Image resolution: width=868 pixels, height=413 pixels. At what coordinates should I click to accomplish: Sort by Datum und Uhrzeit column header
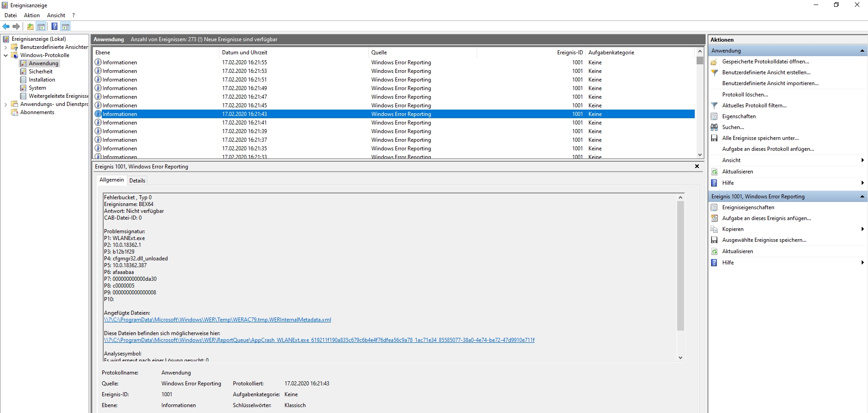tap(294, 53)
